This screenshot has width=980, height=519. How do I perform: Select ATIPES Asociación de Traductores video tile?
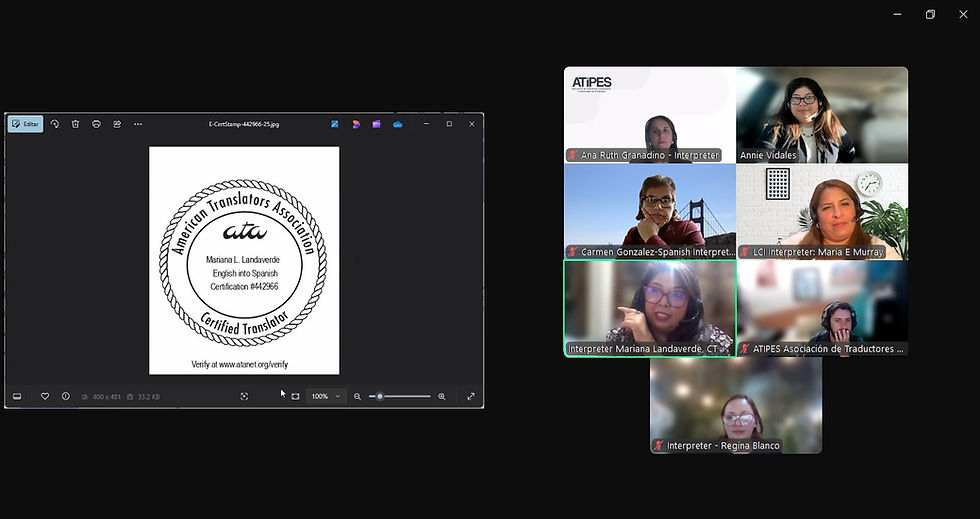tap(822, 309)
